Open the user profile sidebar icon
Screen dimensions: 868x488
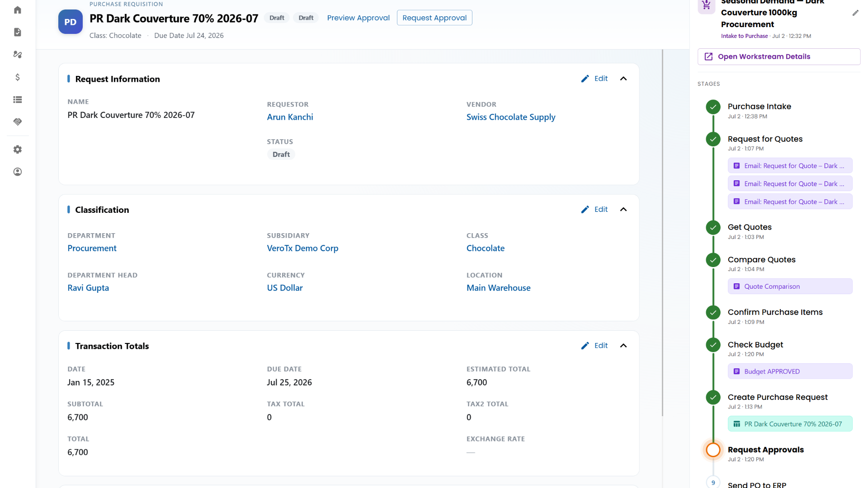pos(18,172)
